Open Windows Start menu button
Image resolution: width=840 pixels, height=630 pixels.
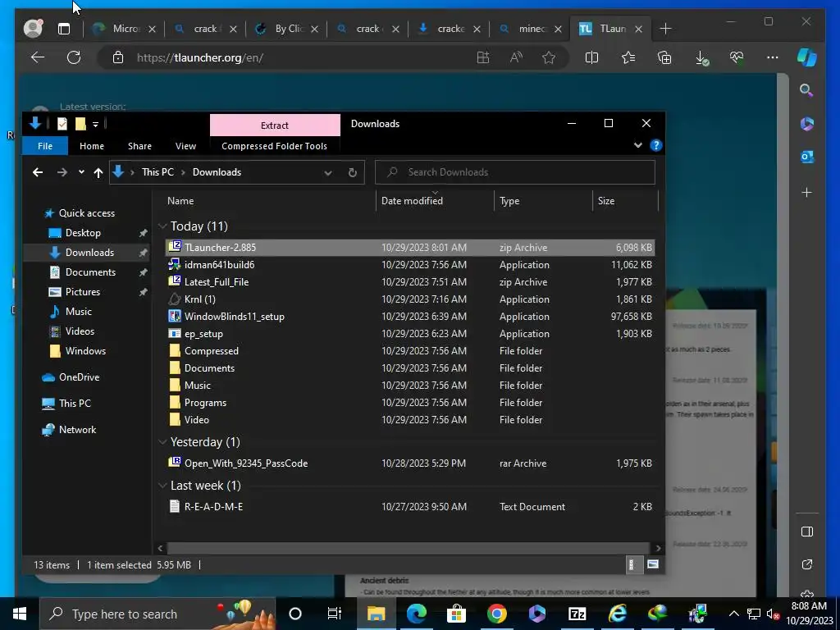click(20, 614)
